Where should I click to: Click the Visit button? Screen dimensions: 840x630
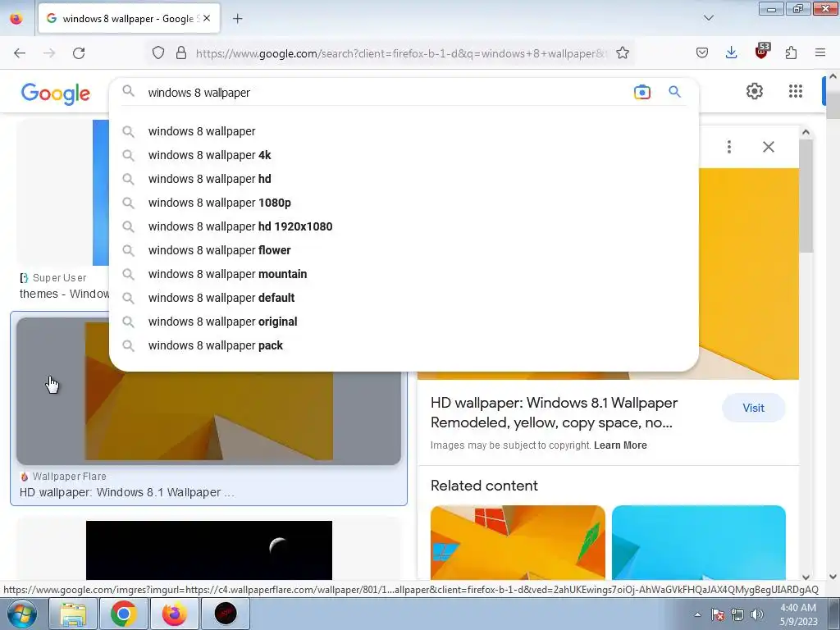point(753,409)
